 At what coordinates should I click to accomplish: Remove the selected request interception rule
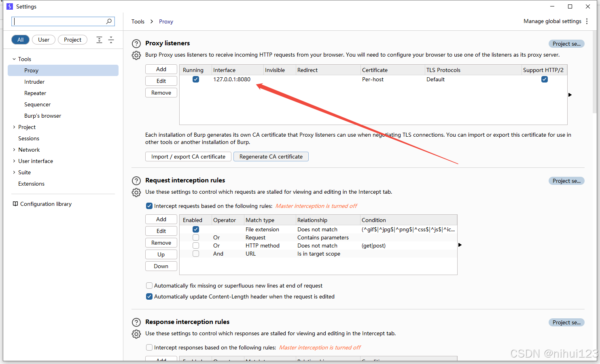point(161,243)
